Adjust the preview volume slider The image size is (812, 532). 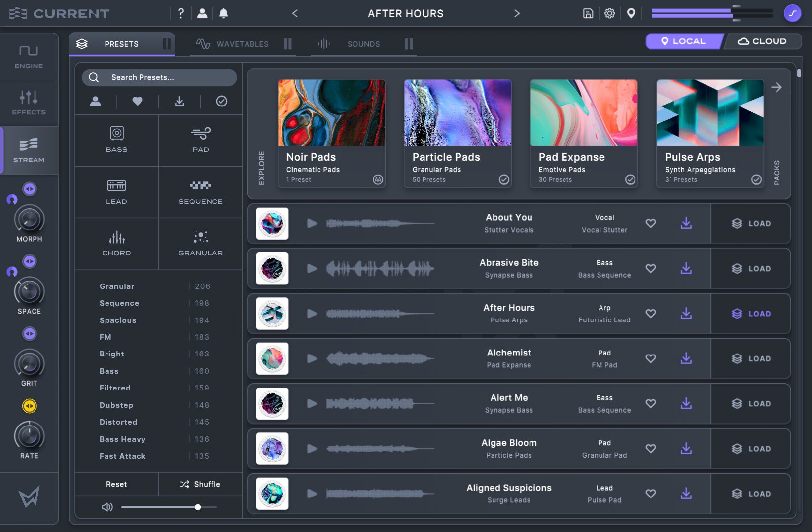(x=169, y=507)
